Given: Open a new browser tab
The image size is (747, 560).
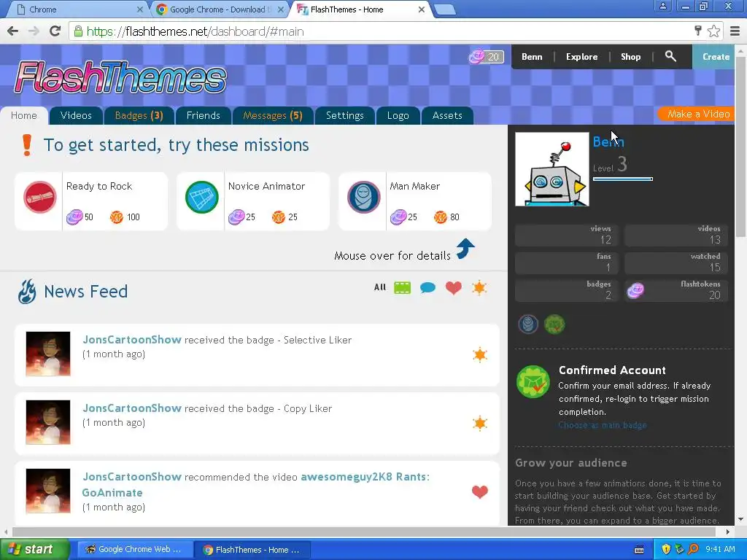Looking at the screenshot, I should coord(445,9).
